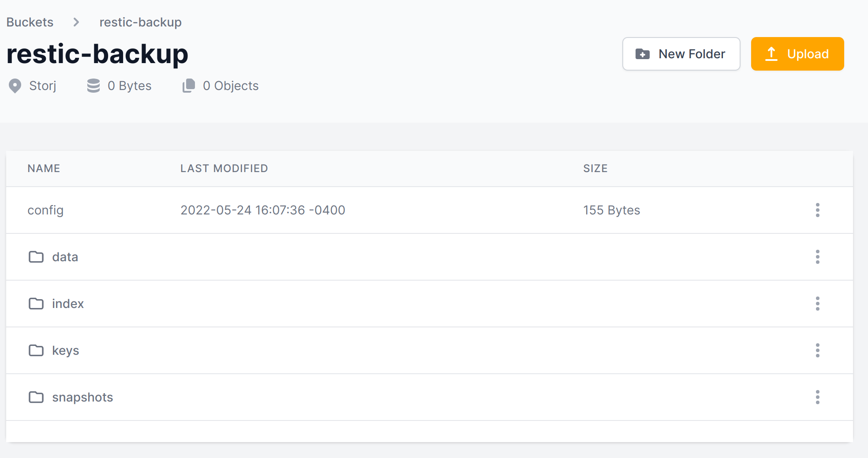Open options menu for keys folder
The height and width of the screenshot is (458, 868).
(x=817, y=350)
